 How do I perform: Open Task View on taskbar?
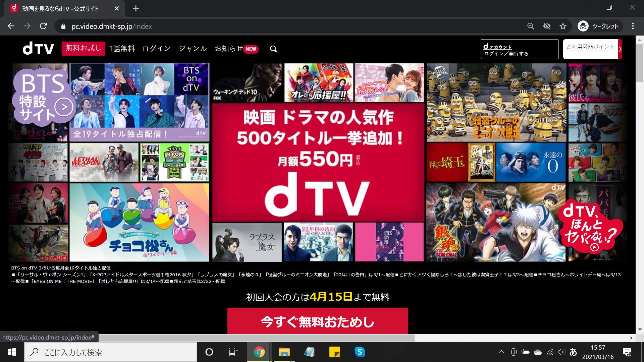pyautogui.click(x=233, y=352)
